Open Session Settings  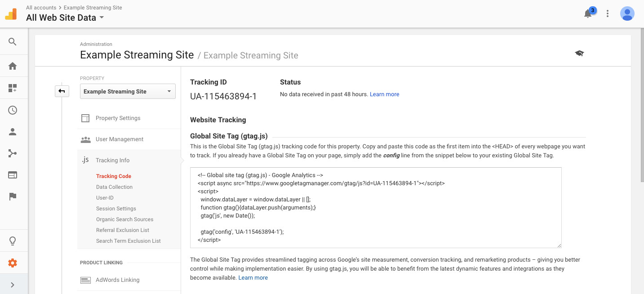[x=116, y=209]
